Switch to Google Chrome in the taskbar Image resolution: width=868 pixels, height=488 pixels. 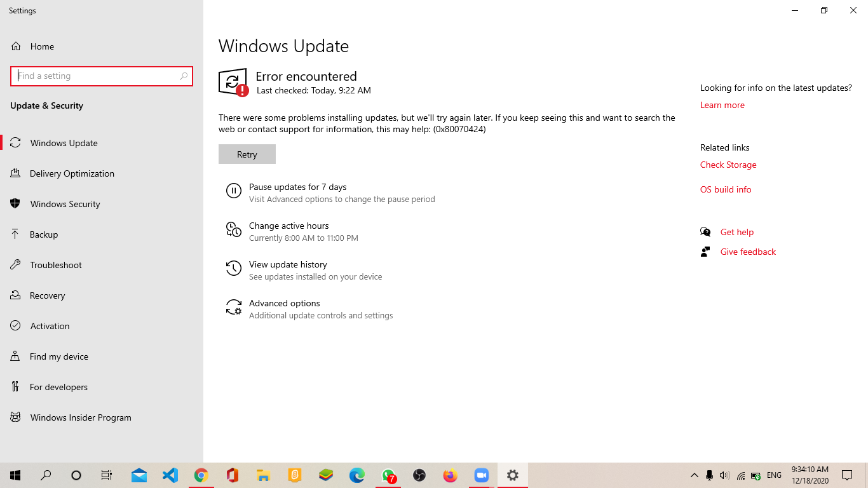[x=201, y=475]
